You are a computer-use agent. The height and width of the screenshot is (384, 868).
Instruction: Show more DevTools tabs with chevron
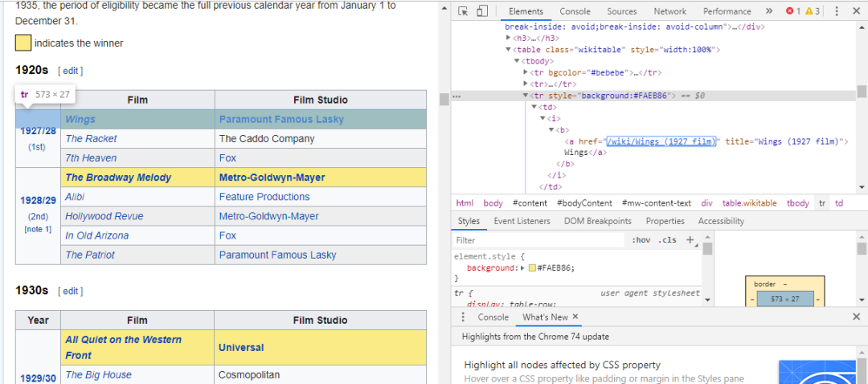[769, 11]
